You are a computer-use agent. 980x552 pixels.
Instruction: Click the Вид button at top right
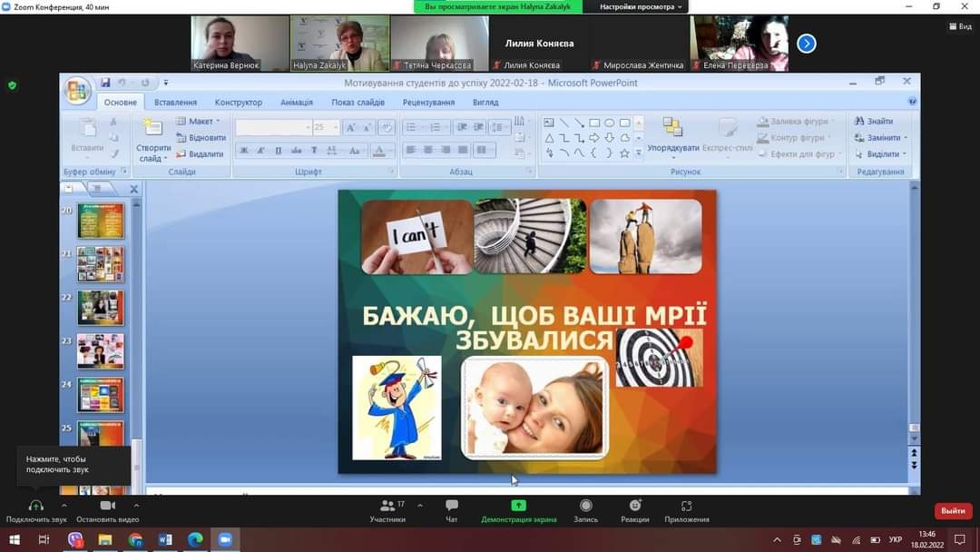(959, 26)
